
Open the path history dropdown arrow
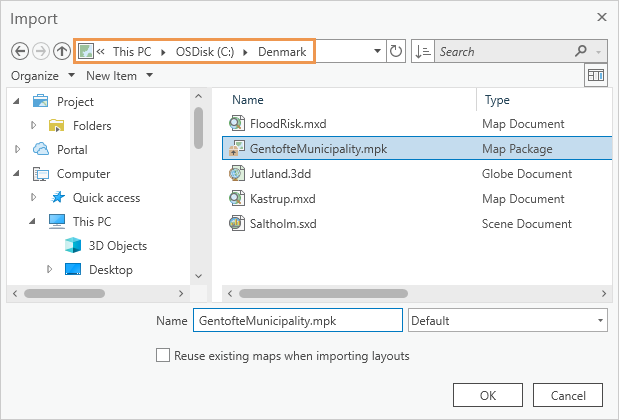pos(376,51)
